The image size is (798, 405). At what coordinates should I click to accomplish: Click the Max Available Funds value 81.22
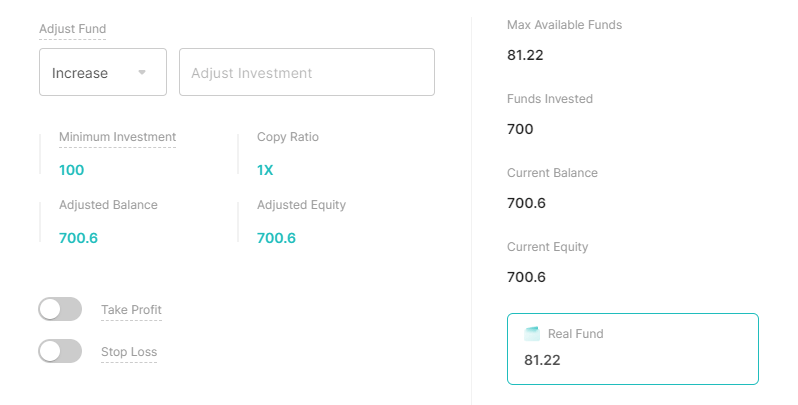(x=525, y=55)
